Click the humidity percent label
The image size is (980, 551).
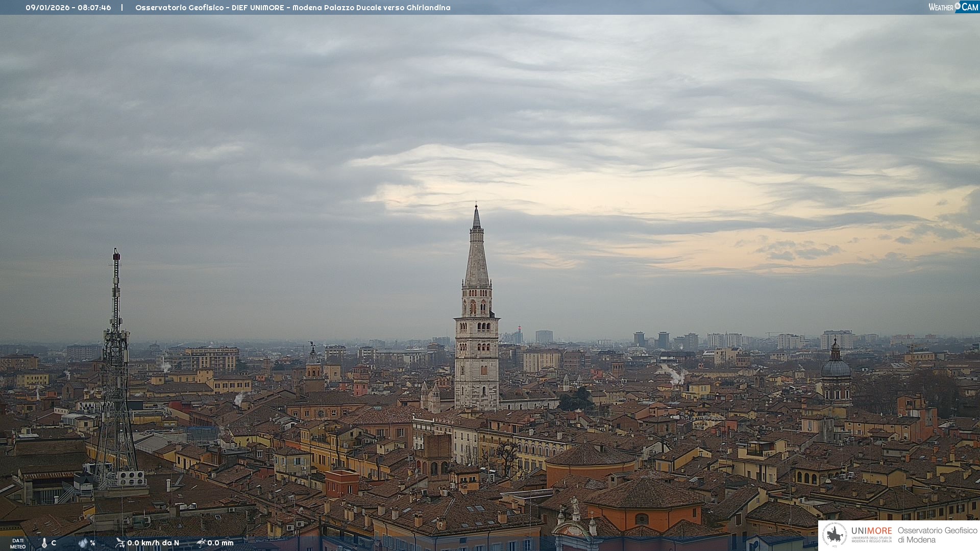pos(92,543)
